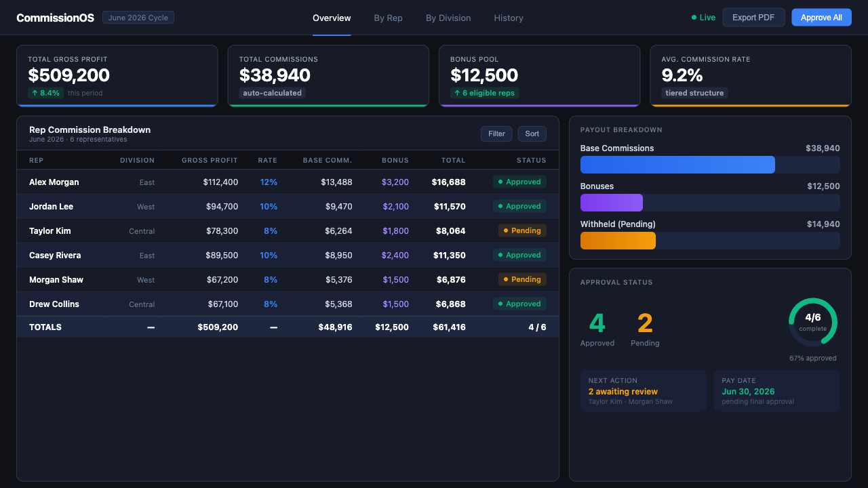
Task: Click the Bonuses purple bar
Action: [612, 203]
